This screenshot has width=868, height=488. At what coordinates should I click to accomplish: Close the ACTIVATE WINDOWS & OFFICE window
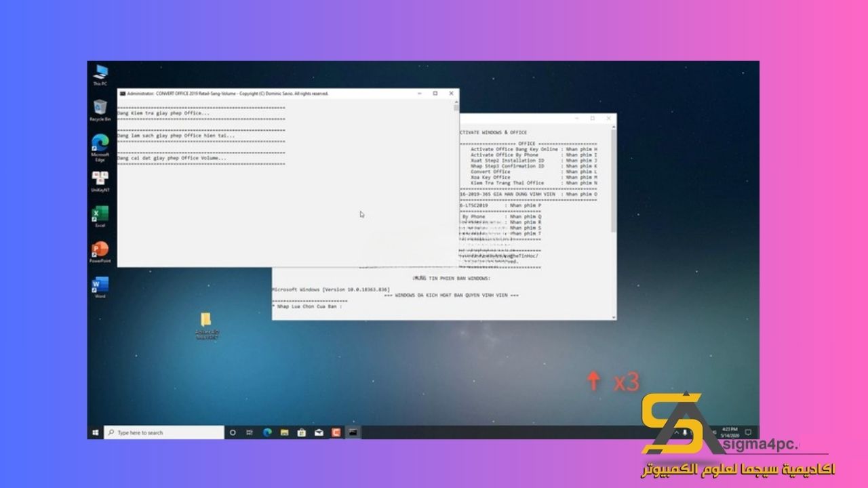608,118
